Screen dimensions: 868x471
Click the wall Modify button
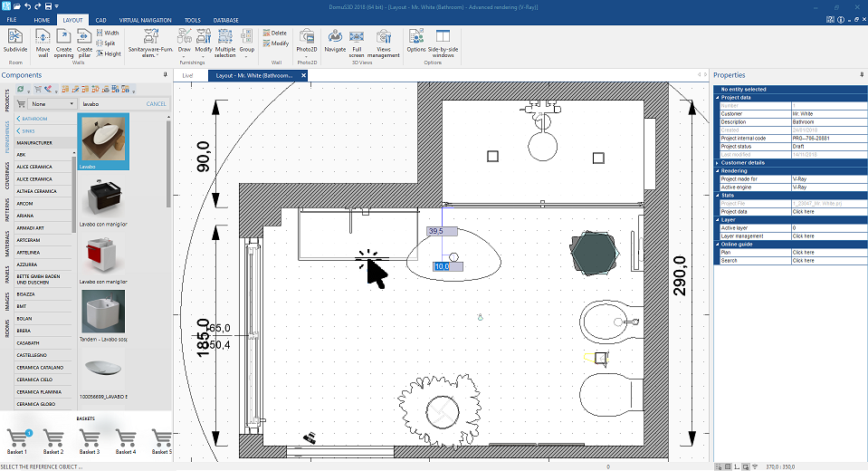pyautogui.click(x=276, y=43)
